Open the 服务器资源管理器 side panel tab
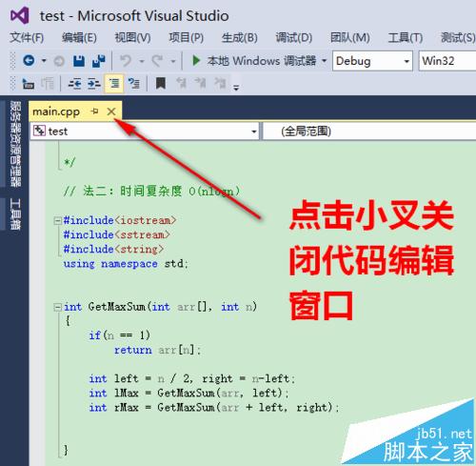The width and height of the screenshot is (476, 466). [15, 144]
